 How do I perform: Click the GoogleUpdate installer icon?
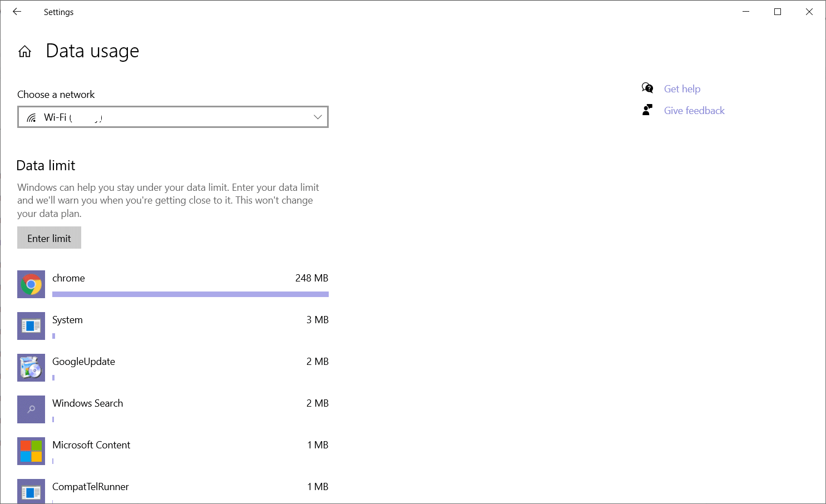point(31,368)
